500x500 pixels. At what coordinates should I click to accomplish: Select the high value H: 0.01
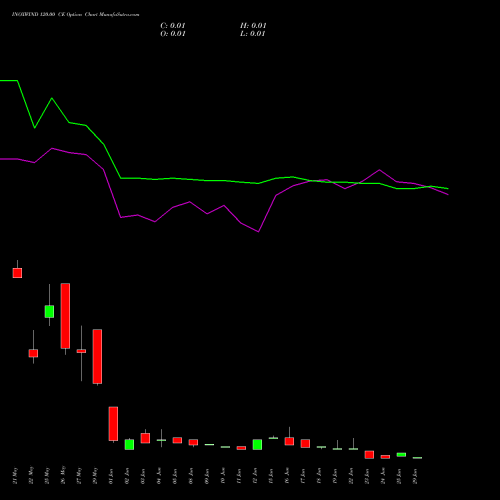point(253,26)
